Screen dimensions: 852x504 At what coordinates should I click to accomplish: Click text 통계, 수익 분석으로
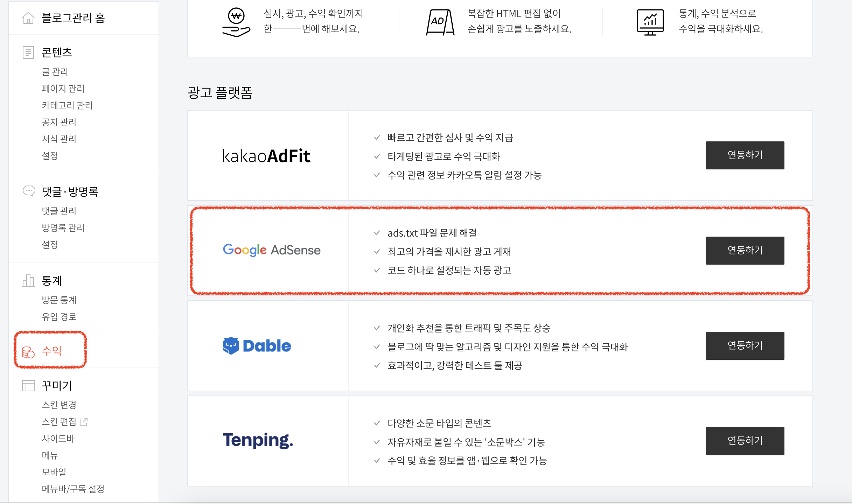(718, 14)
